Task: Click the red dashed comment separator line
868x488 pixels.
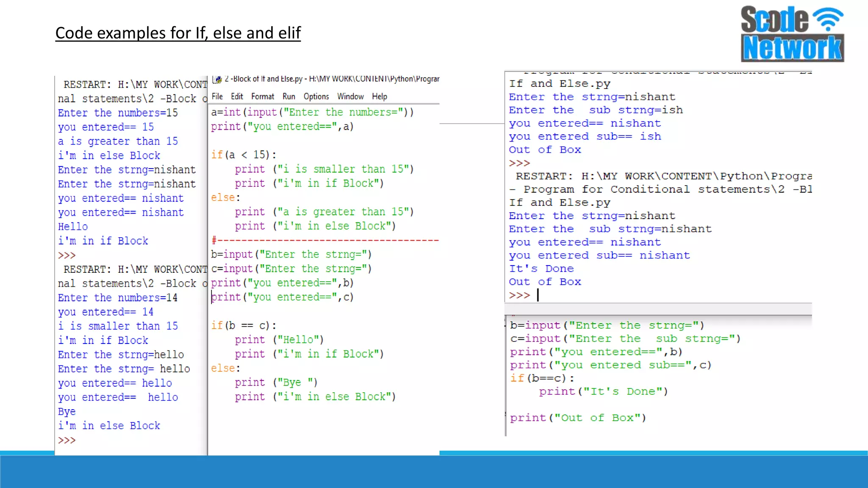Action: coord(325,241)
